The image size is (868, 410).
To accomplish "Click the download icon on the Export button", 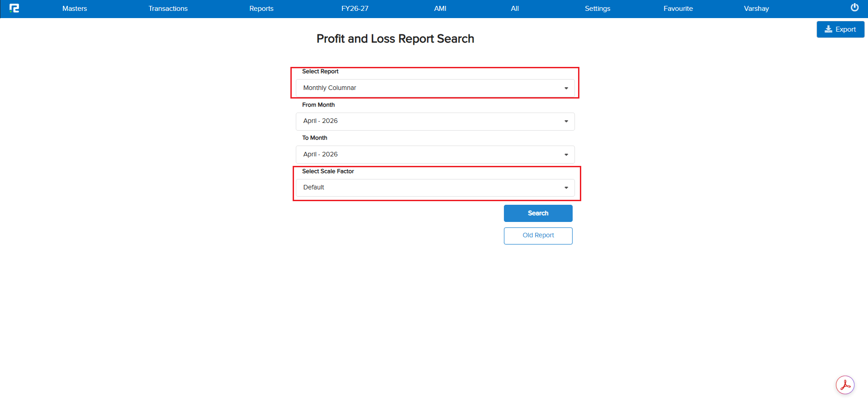I will pyautogui.click(x=829, y=29).
